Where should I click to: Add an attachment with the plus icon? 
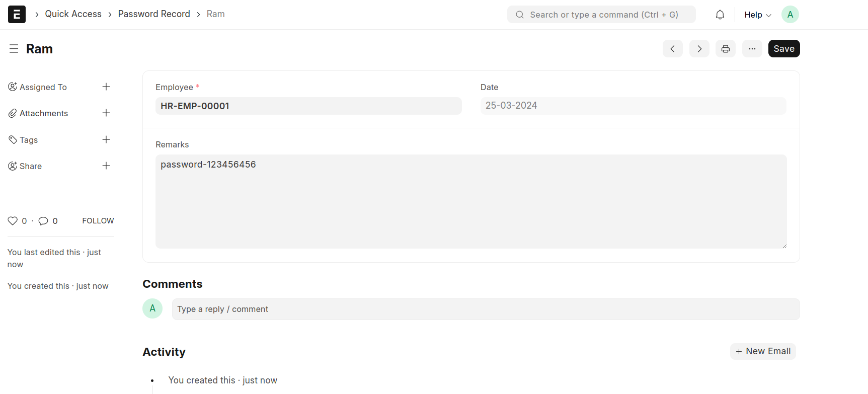[x=106, y=113]
